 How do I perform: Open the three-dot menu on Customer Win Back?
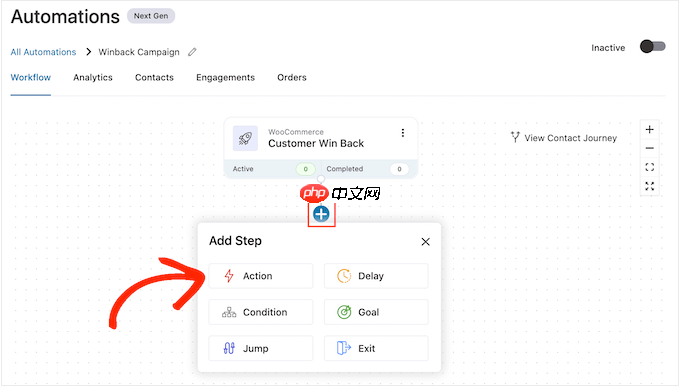pyautogui.click(x=403, y=133)
